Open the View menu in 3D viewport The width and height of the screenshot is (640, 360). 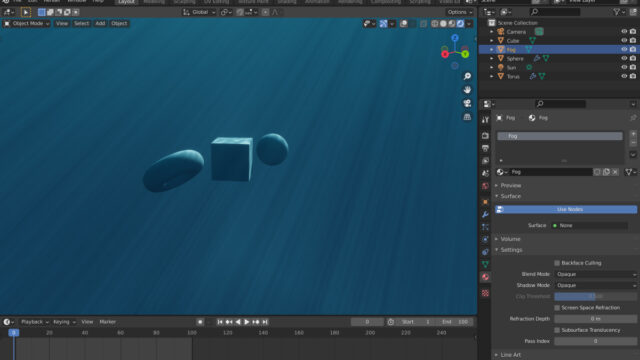tap(62, 24)
